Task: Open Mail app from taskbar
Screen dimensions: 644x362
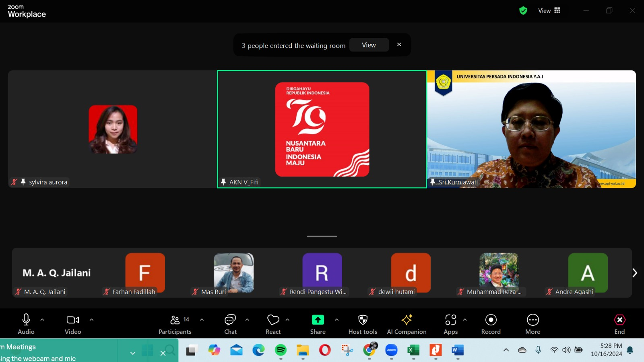Action: click(236, 350)
